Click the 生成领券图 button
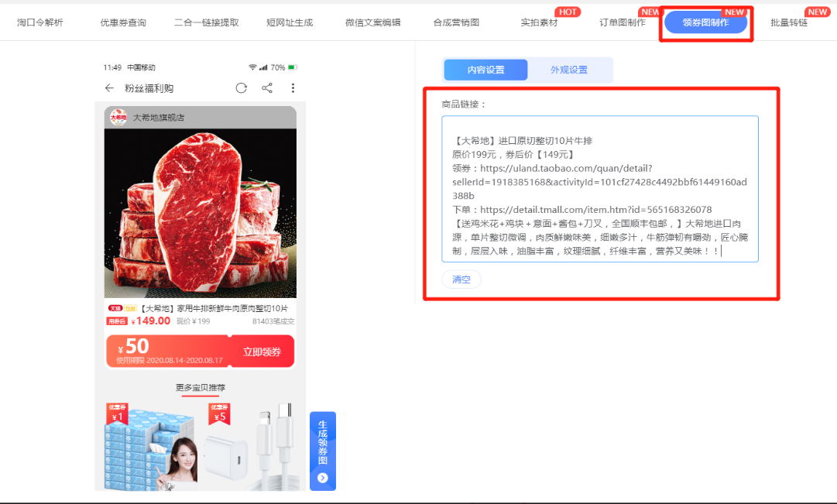The height and width of the screenshot is (504, 837). 323,451
